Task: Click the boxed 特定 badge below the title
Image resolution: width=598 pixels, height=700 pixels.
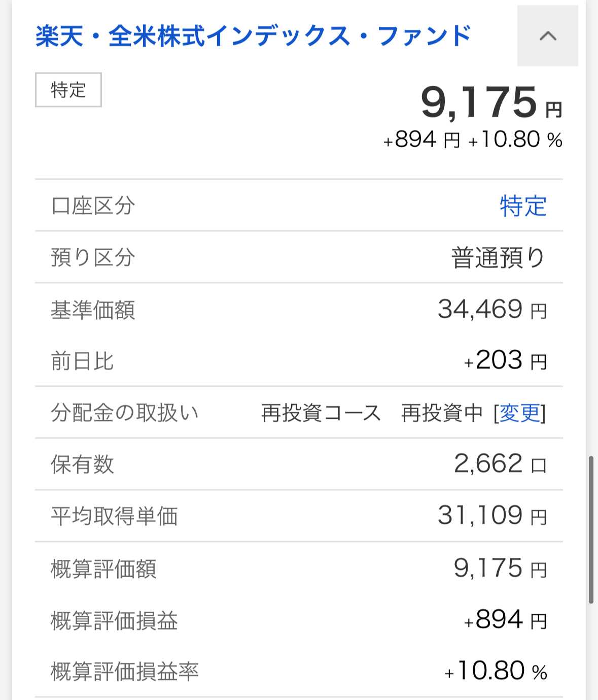Action: (x=68, y=90)
